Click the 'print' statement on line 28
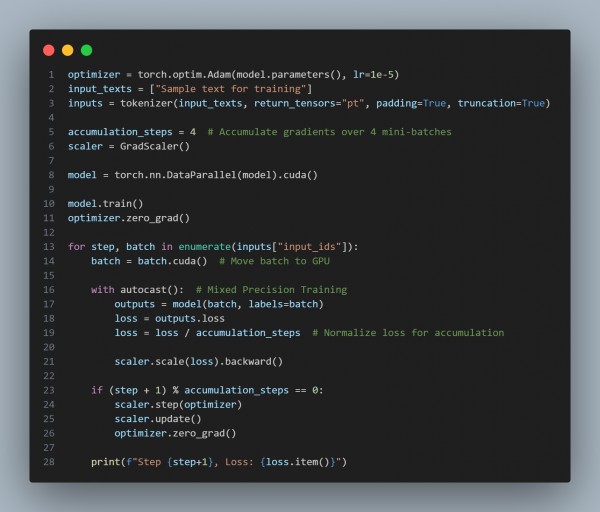Screen dimensions: 600x512 click(219, 462)
